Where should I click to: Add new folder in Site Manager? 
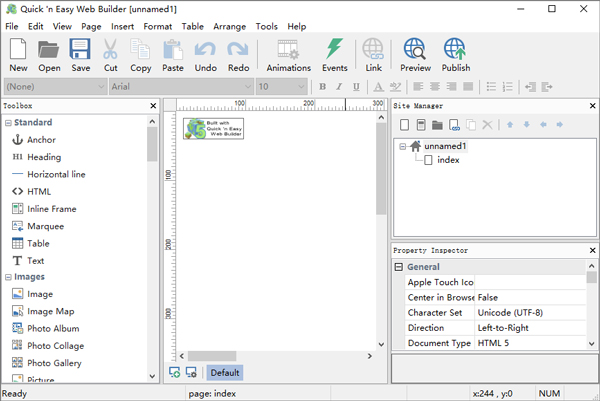437,125
